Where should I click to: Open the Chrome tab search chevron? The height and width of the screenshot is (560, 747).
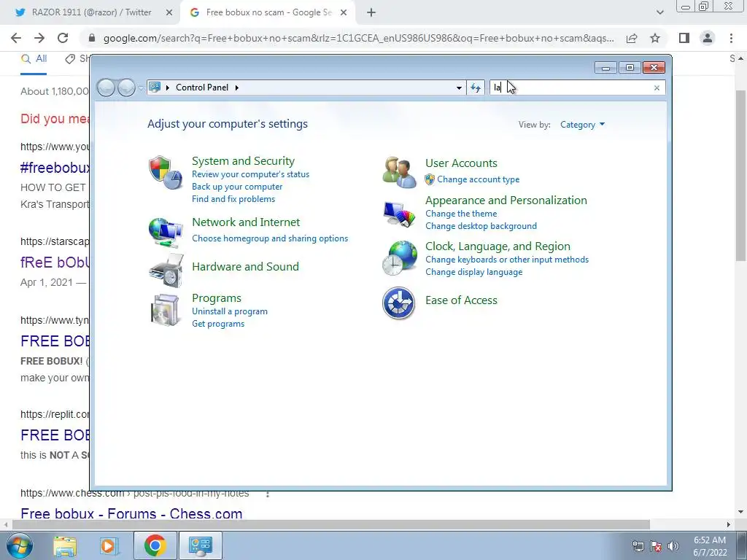[659, 12]
